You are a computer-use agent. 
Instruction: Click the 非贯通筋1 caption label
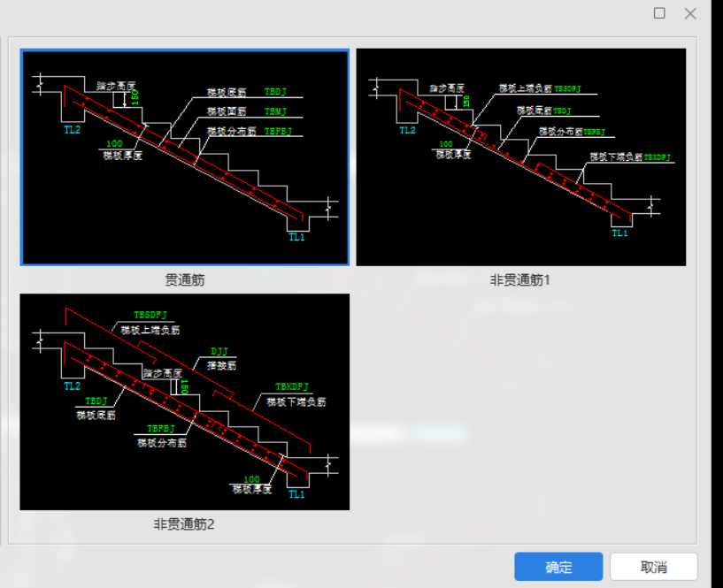pyautogui.click(x=519, y=279)
